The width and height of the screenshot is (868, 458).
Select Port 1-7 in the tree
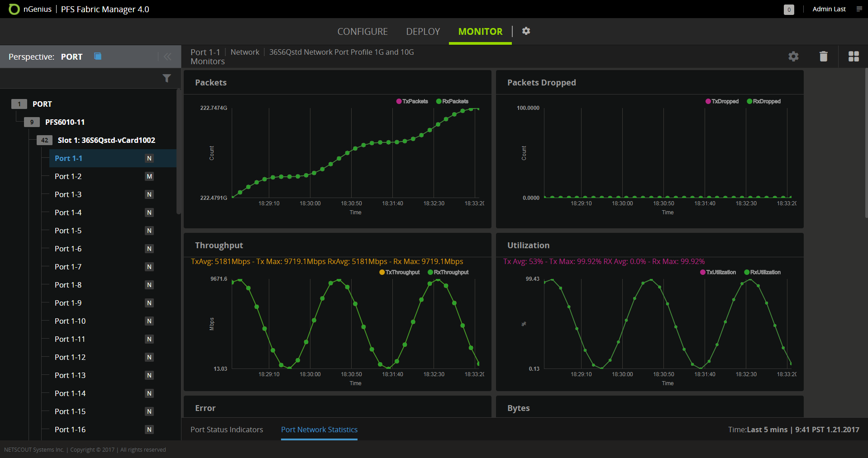(68, 267)
